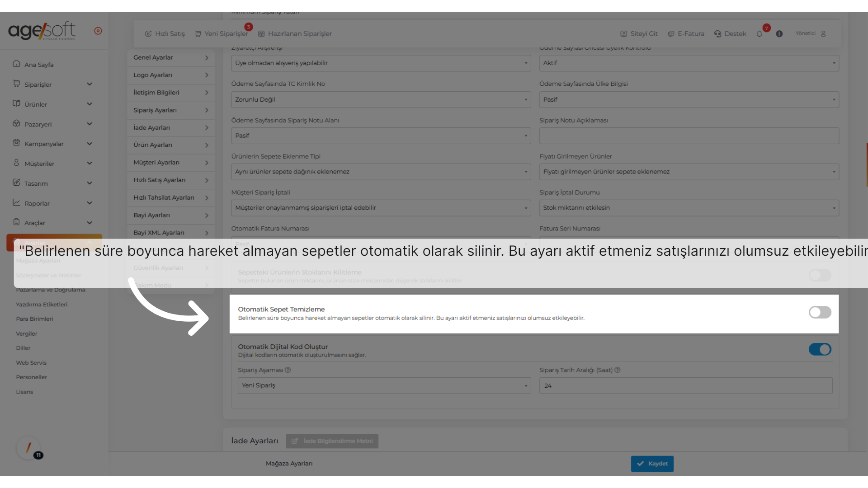
Task: Open Müşteri Sipariş İptali dropdown
Action: point(381,208)
